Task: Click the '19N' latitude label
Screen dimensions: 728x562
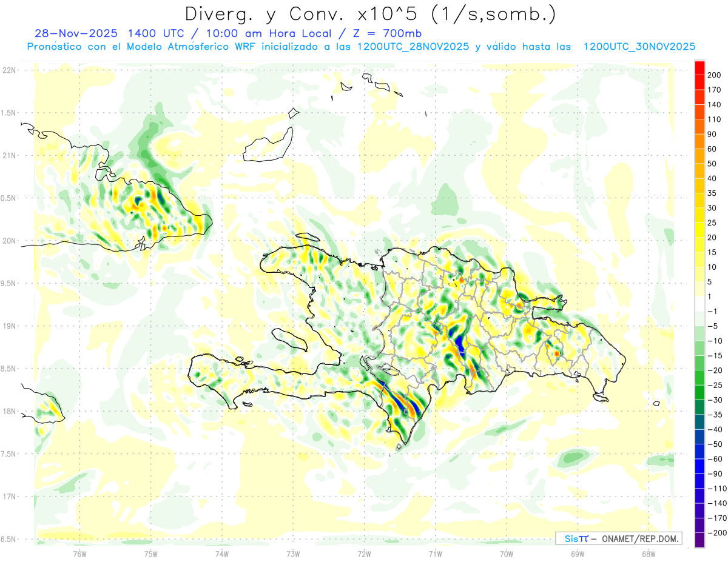Action: (x=8, y=326)
